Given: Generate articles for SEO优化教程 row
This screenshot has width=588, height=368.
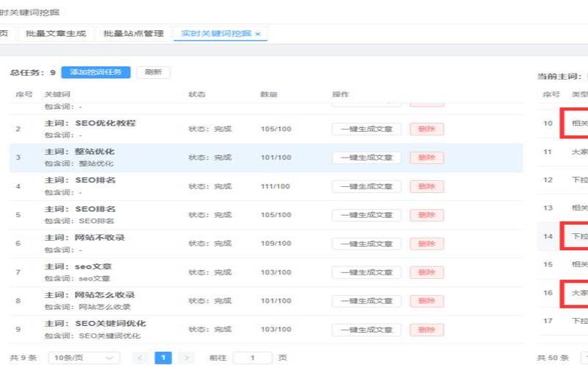Looking at the screenshot, I should (366, 130).
